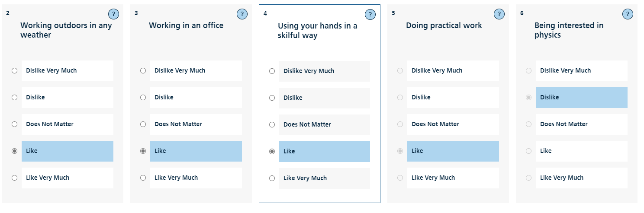Screen dimensions: 644x213
Task: Click 'Dislike' label under working in an office
Action: (x=164, y=98)
